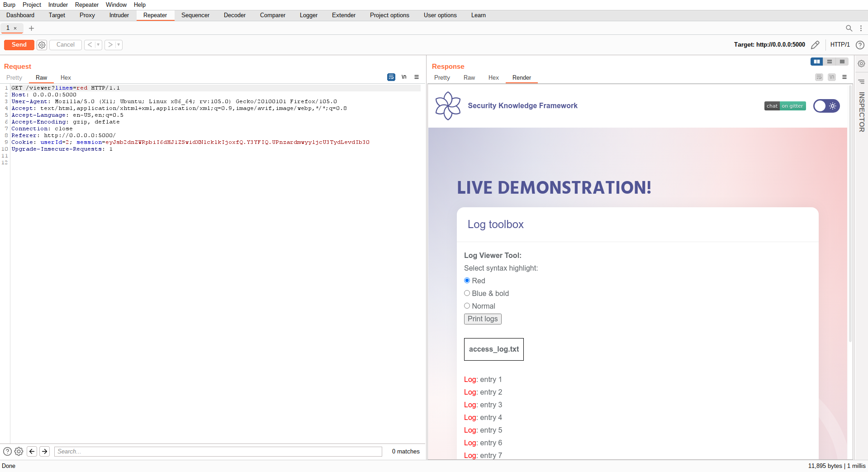Open history dropdown beside forward arrow
This screenshot has width=868, height=472.
tap(119, 45)
